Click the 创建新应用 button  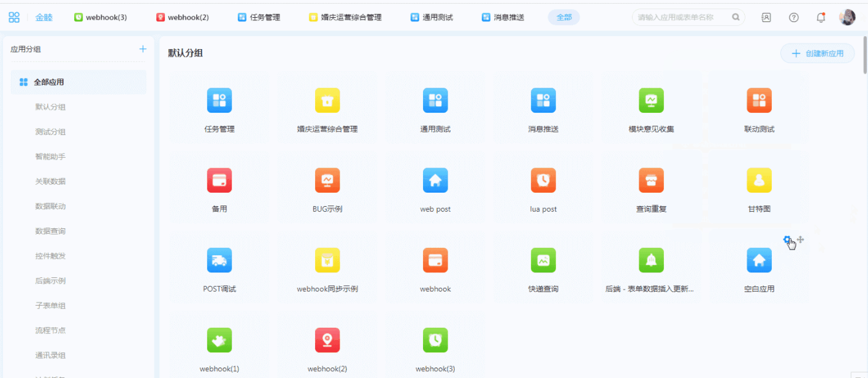(x=817, y=53)
